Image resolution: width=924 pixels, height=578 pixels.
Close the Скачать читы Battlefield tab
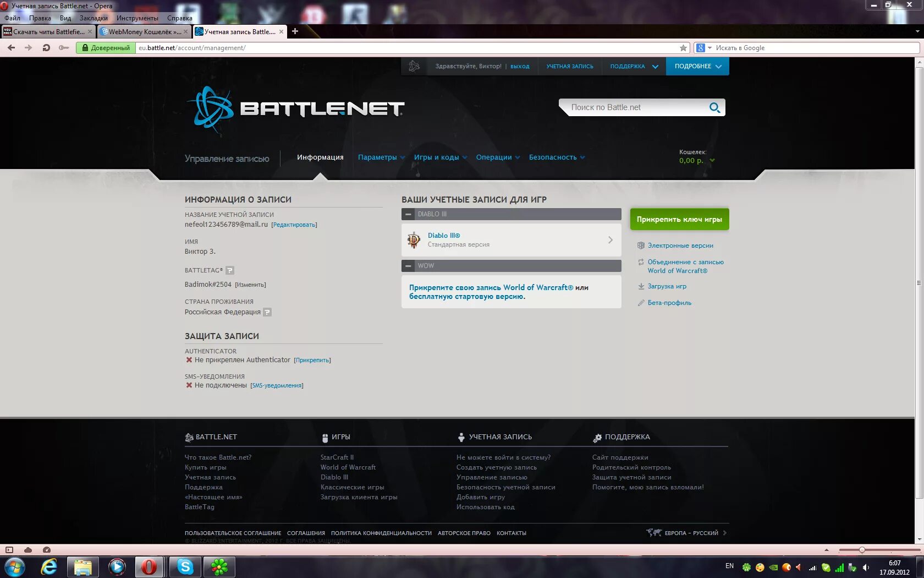90,32
